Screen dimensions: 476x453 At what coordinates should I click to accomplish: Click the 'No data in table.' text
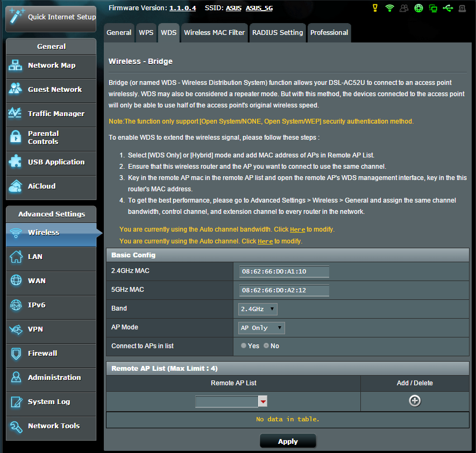point(287,419)
